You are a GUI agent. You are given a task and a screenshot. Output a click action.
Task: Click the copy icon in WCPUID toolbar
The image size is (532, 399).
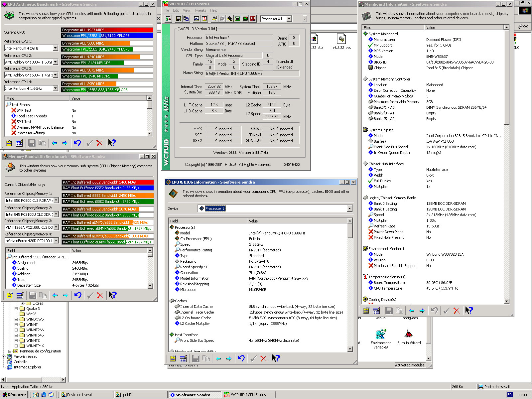[x=186, y=19]
